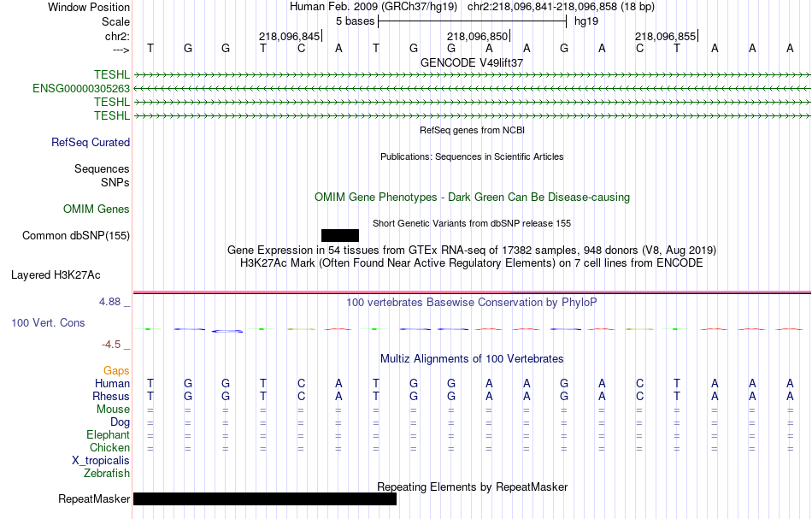The height and width of the screenshot is (519, 812).
Task: Open the ENSG00000305263 gene track label
Action: click(x=81, y=89)
